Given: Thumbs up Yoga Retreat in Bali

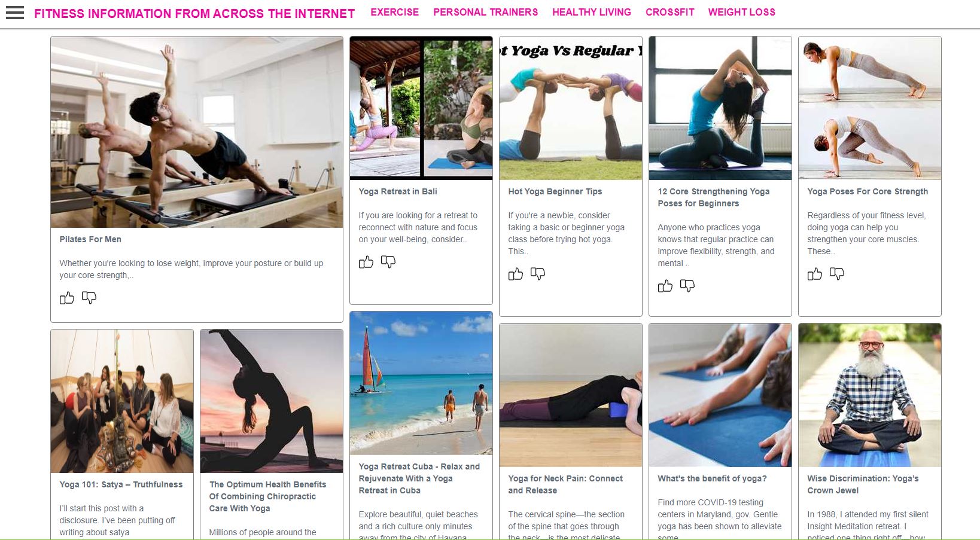Looking at the screenshot, I should [x=366, y=262].
